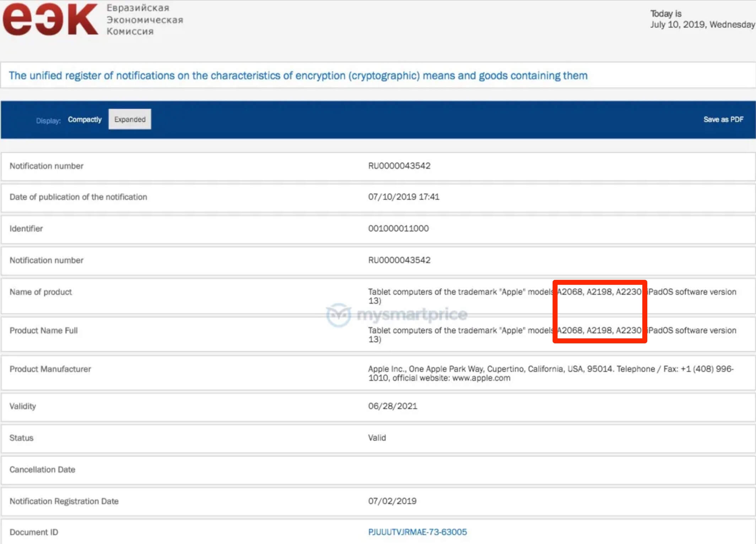
Task: Click the Date of publication label
Action: click(78, 197)
